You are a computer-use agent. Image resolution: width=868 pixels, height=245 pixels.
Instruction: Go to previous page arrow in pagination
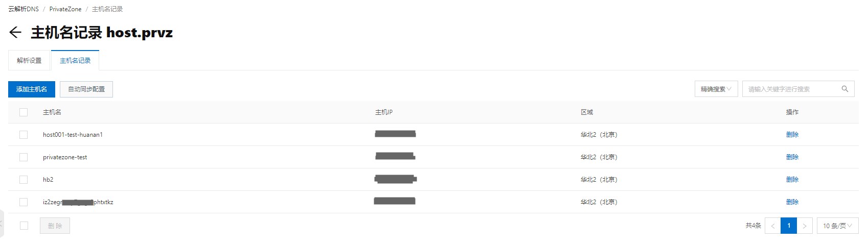pyautogui.click(x=772, y=226)
